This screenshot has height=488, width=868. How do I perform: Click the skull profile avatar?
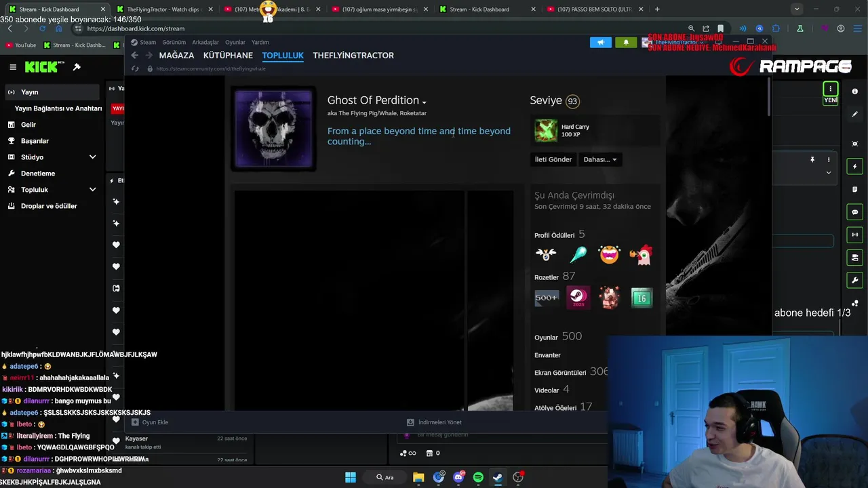(274, 129)
